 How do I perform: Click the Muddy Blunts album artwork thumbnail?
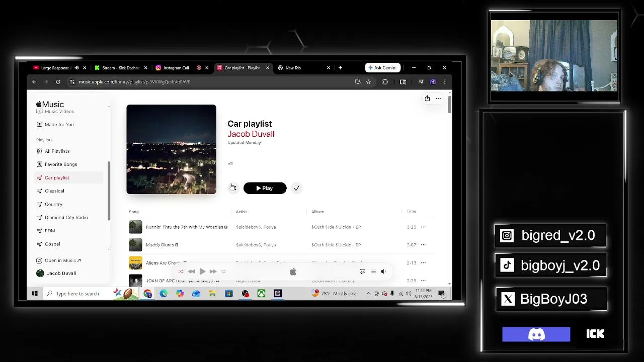pyautogui.click(x=135, y=245)
